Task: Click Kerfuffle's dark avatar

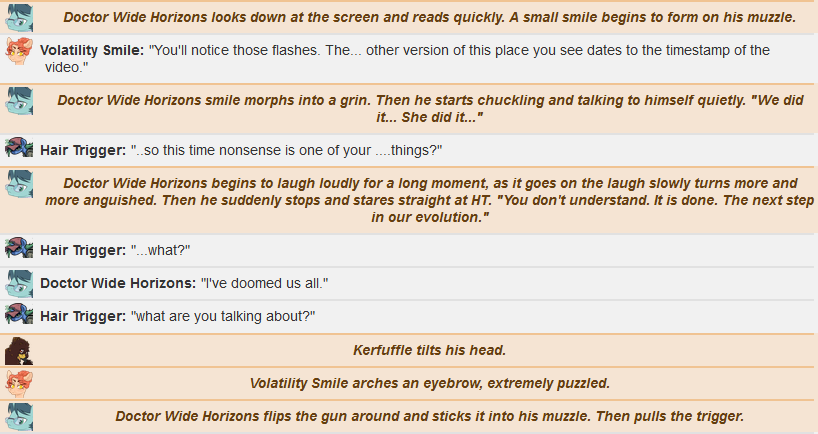Action: coord(19,351)
